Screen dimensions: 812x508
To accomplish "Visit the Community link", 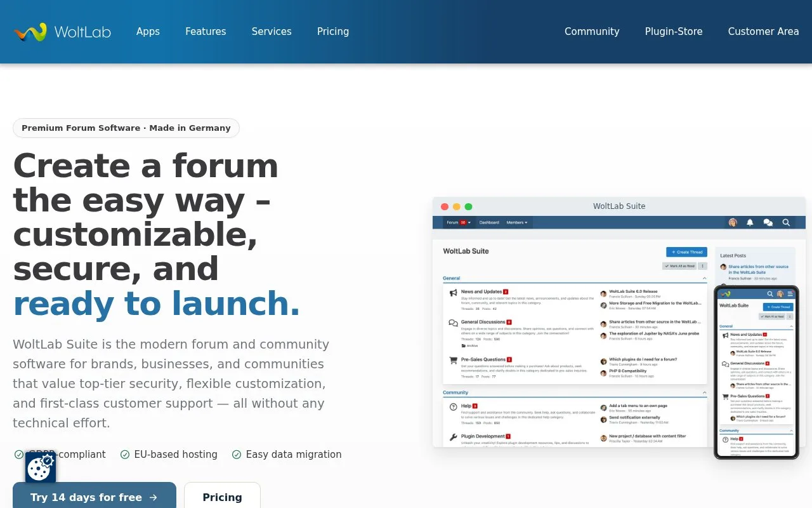I will (592, 32).
